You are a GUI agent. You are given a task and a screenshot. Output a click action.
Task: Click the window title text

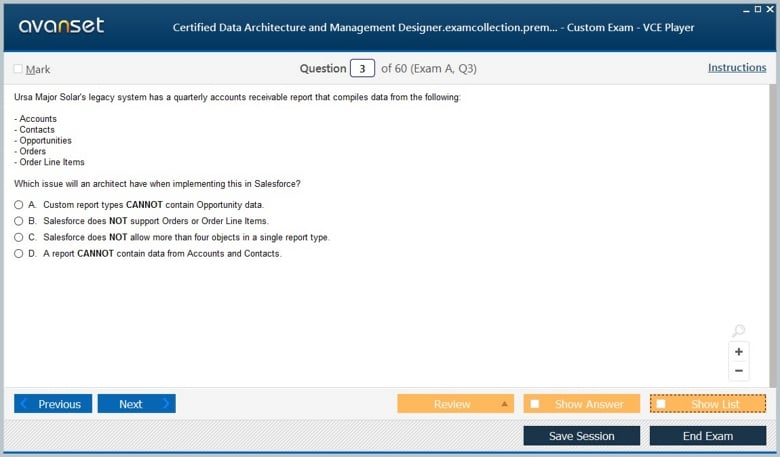(x=433, y=28)
